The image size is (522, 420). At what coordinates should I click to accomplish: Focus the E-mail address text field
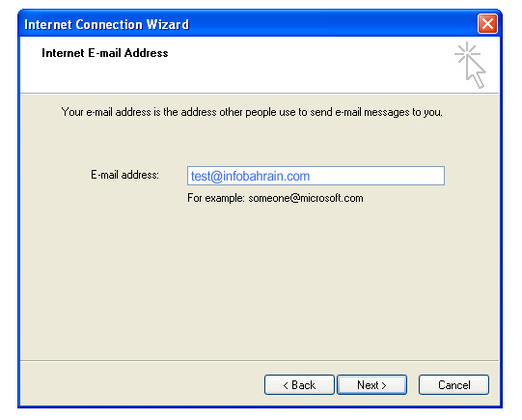pyautogui.click(x=316, y=176)
